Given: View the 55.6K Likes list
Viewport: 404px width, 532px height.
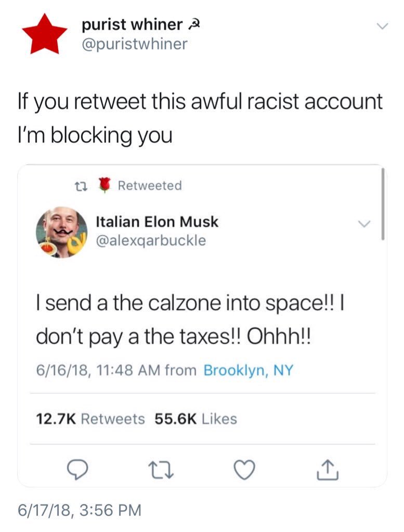Looking at the screenshot, I should [196, 419].
